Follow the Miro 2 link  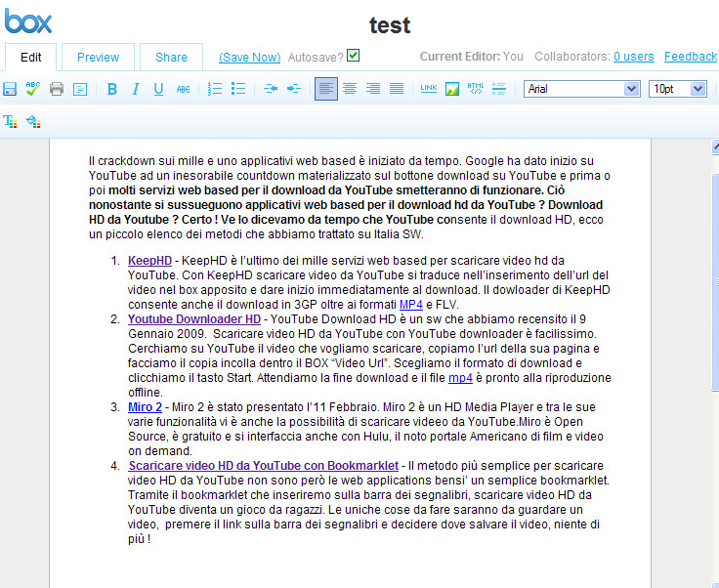tap(145, 407)
